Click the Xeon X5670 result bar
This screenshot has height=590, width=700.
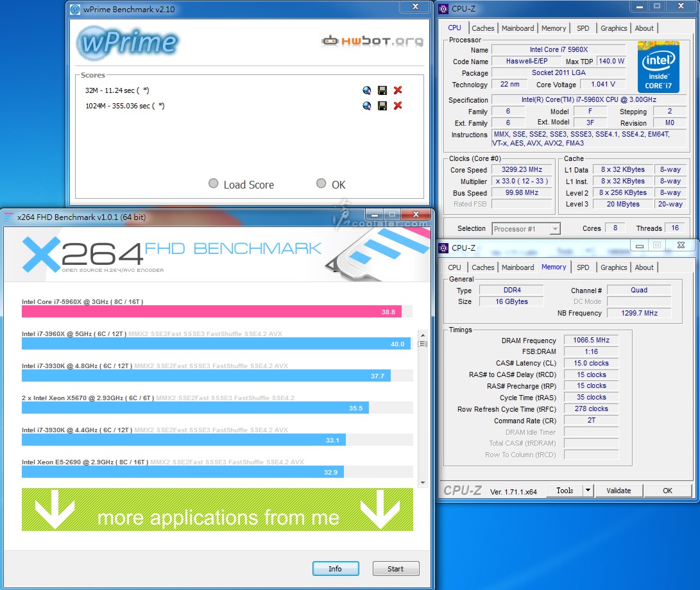(x=195, y=408)
